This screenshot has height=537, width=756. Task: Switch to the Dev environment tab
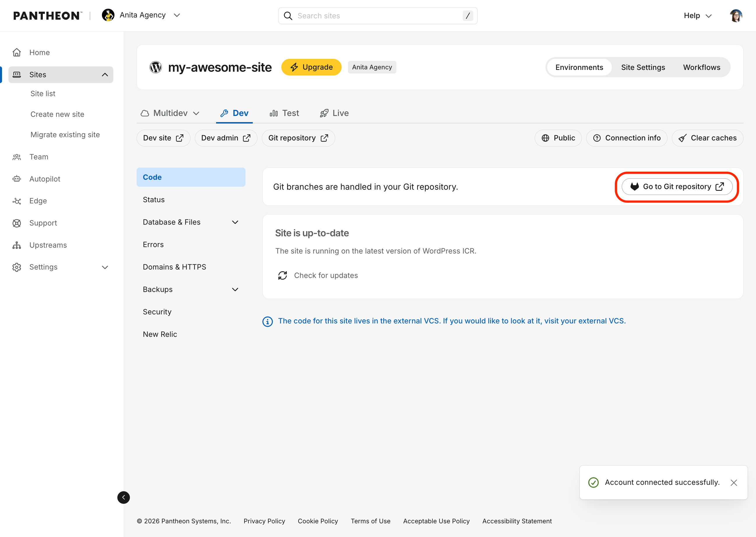[x=234, y=113]
